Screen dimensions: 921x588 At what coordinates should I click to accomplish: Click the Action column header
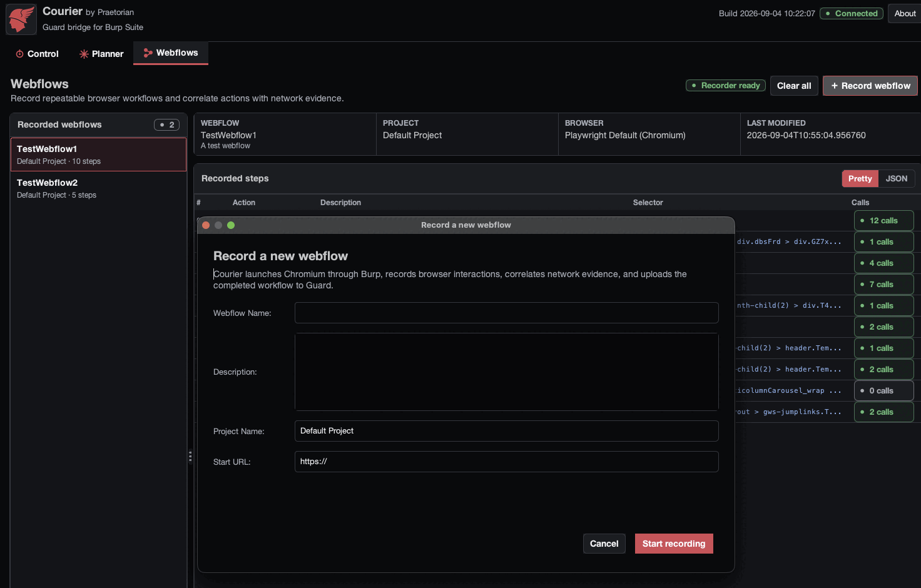point(244,203)
